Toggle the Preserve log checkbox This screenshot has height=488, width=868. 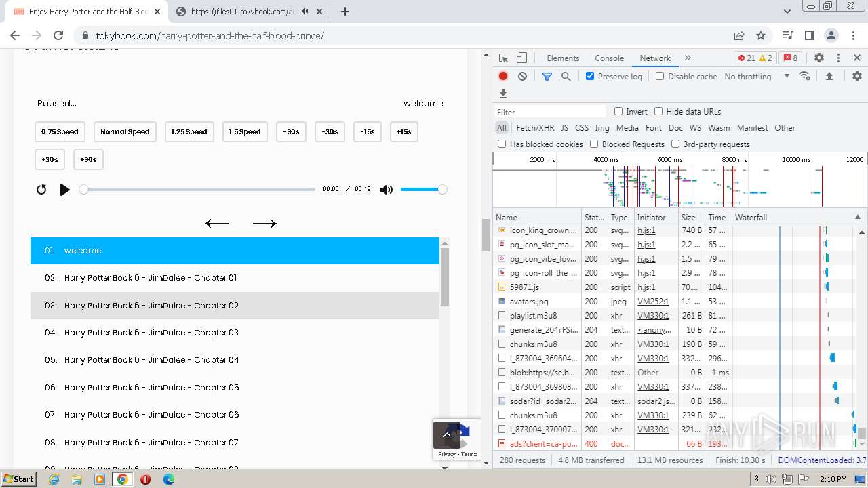coord(590,77)
